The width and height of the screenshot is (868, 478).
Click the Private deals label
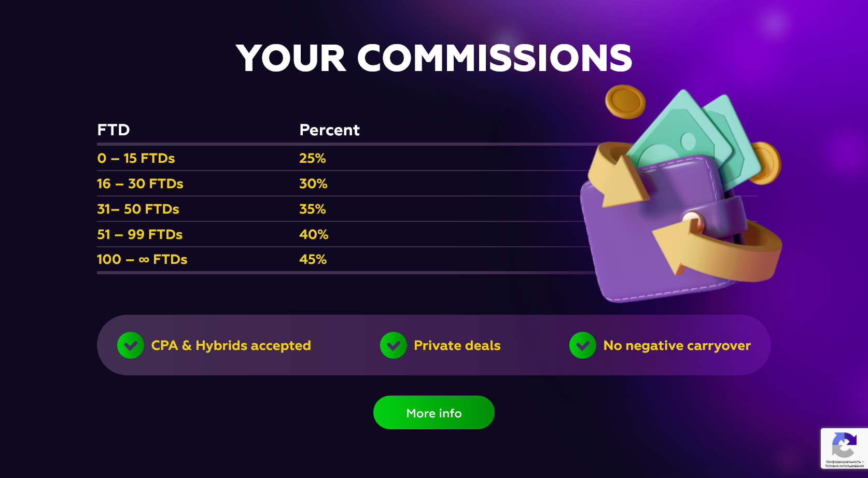coord(457,345)
